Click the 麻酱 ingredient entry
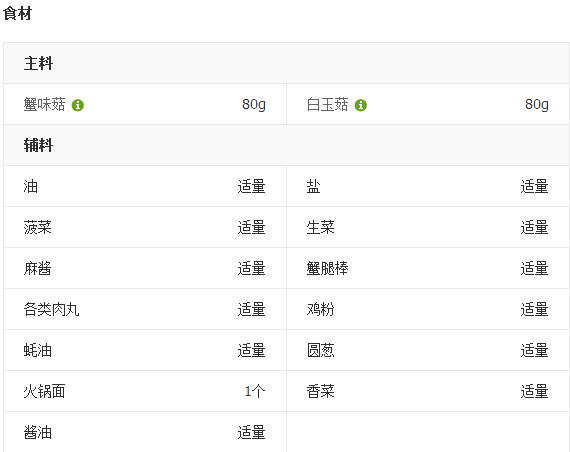The width and height of the screenshot is (570, 452). point(37,269)
